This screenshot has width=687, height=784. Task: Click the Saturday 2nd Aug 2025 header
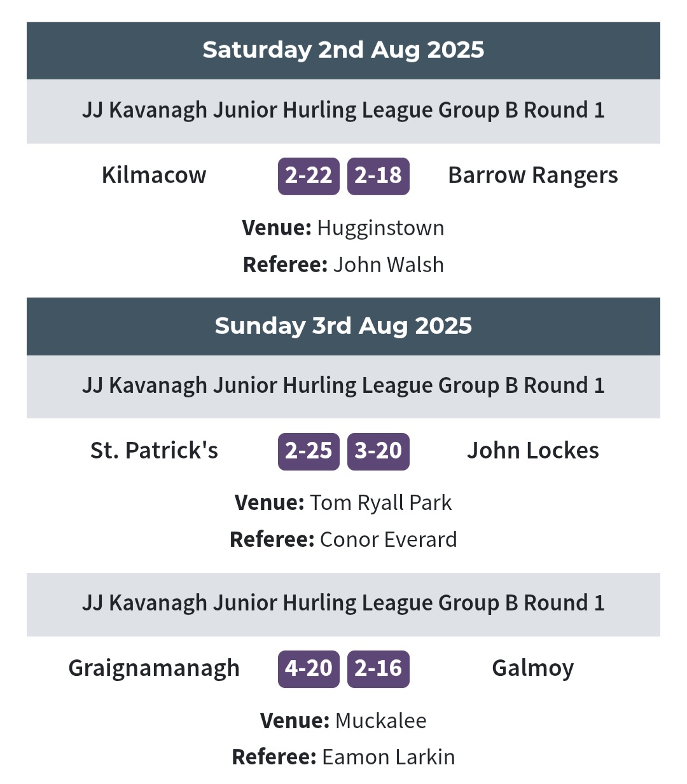[343, 50]
